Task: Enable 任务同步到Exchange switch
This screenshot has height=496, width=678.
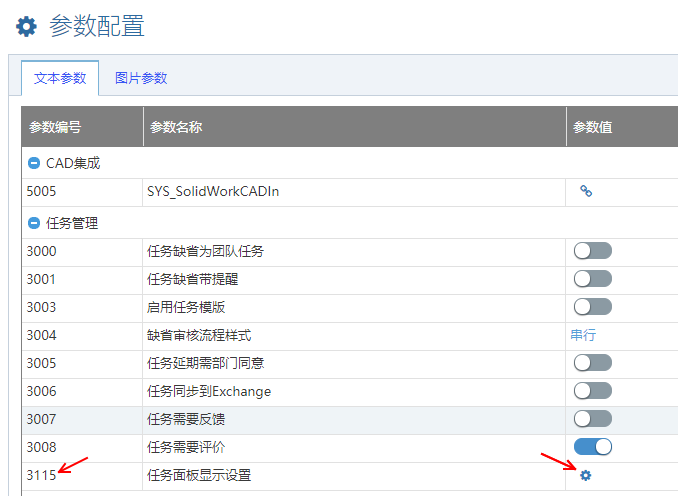Action: point(592,391)
